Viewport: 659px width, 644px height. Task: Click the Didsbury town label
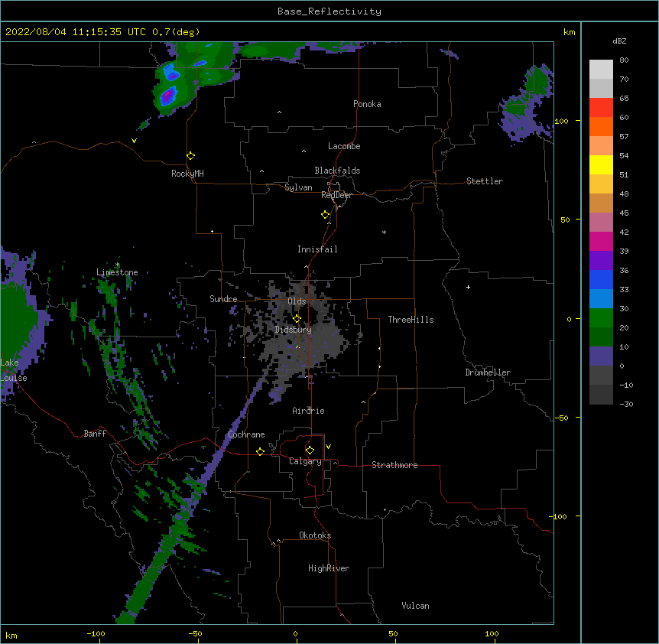[293, 330]
